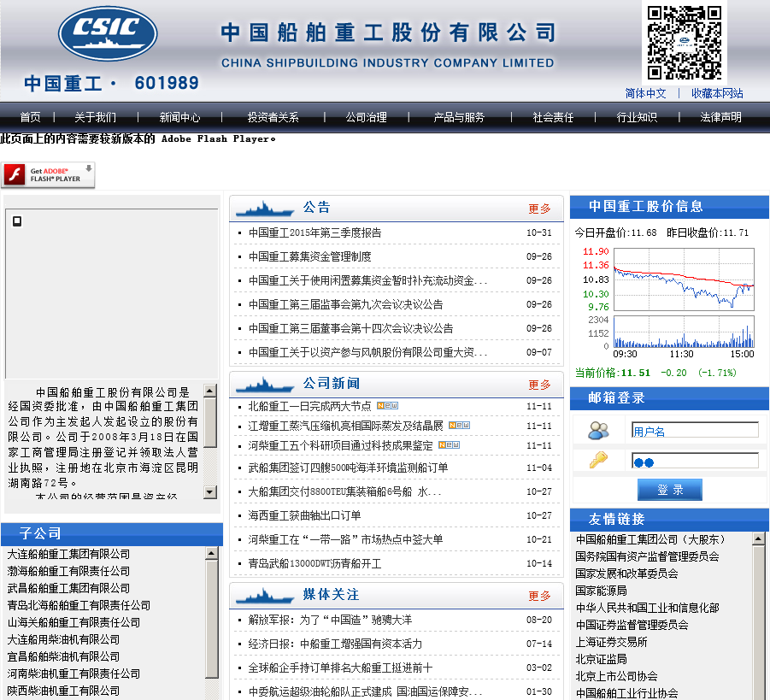
Task: Open subsidiary 武昌船舶重工集团有限公司
Action: click(x=68, y=589)
